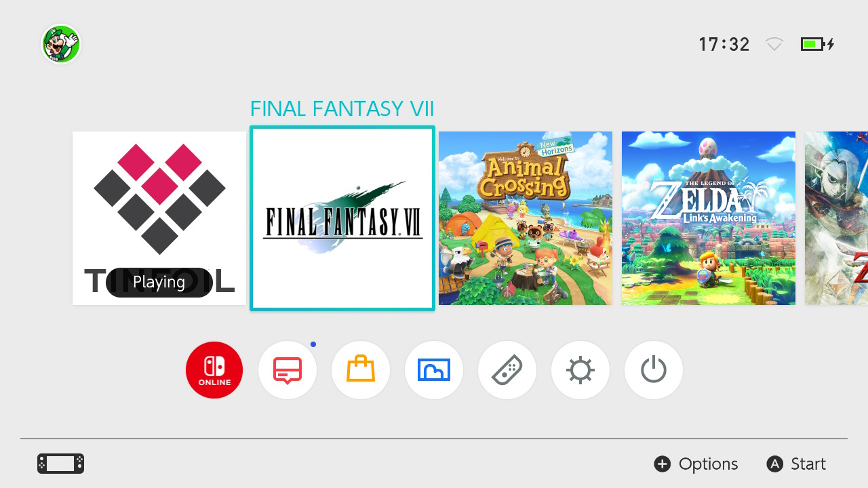Click the 17:32 clock display
The image size is (868, 488).
[x=724, y=45]
